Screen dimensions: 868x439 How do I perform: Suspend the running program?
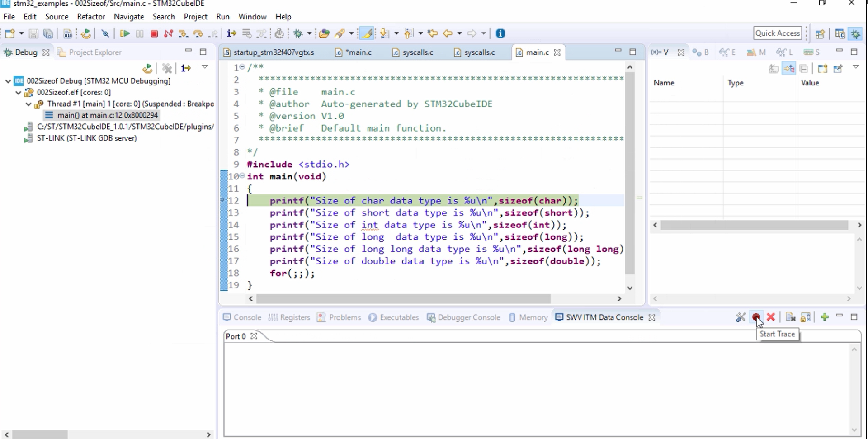(x=140, y=33)
